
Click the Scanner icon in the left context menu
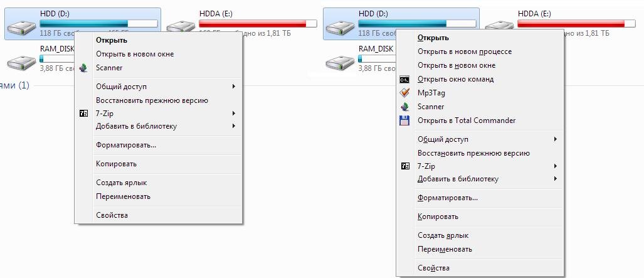coord(85,68)
